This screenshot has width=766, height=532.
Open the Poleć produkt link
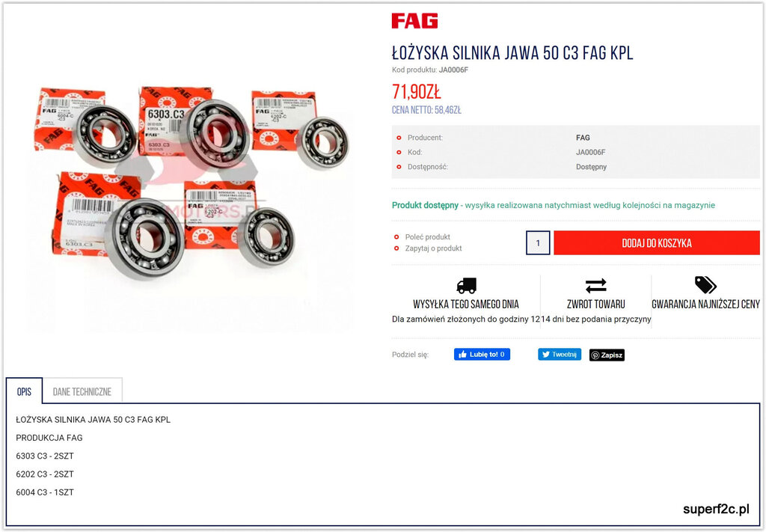[x=427, y=237]
